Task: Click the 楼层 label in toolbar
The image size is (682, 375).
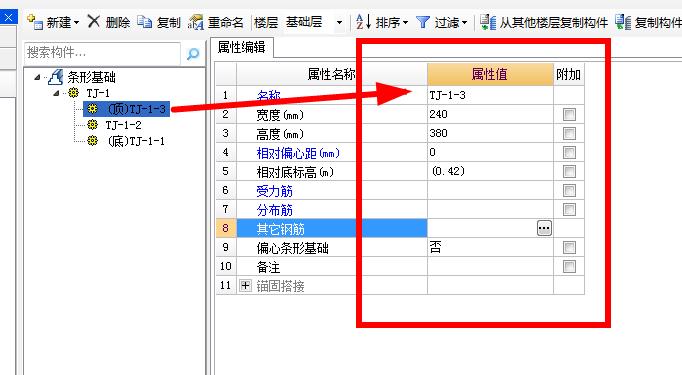Action: [266, 22]
